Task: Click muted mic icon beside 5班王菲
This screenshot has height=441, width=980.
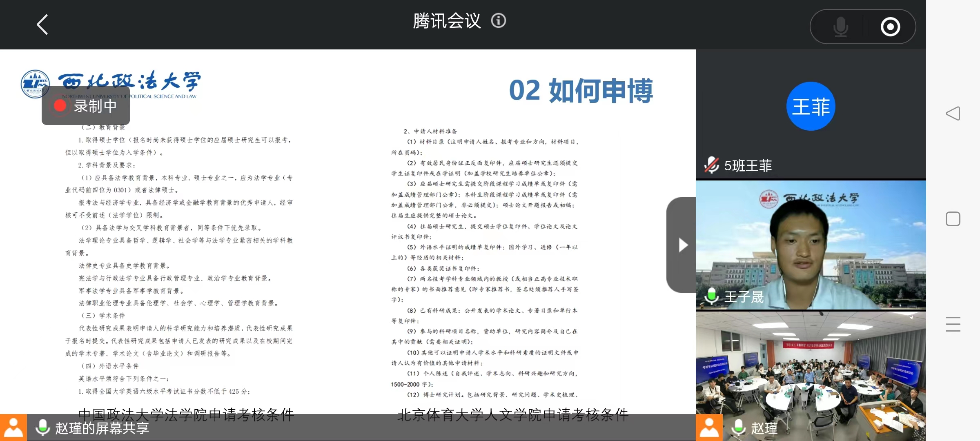Action: [711, 165]
